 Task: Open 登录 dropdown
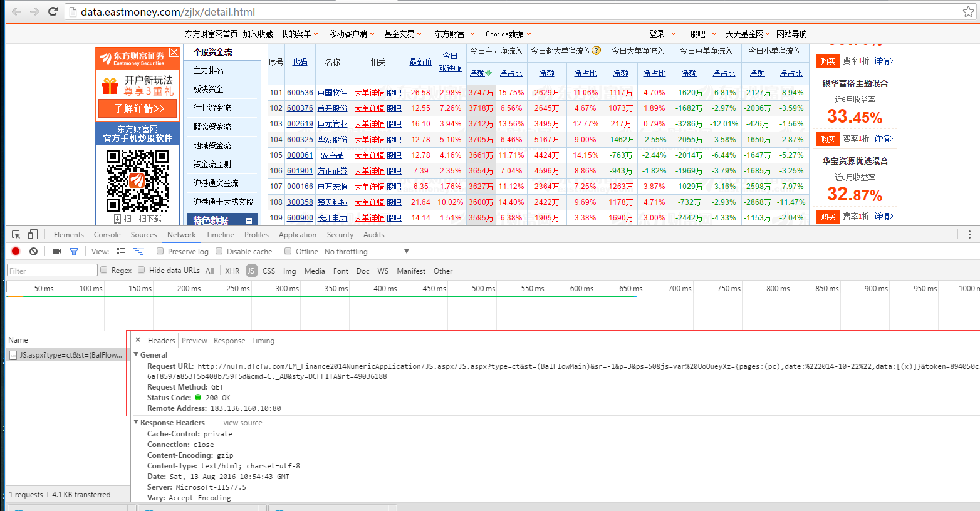tap(663, 34)
